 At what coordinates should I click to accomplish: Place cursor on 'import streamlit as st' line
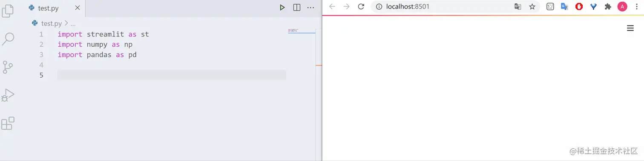tap(103, 34)
